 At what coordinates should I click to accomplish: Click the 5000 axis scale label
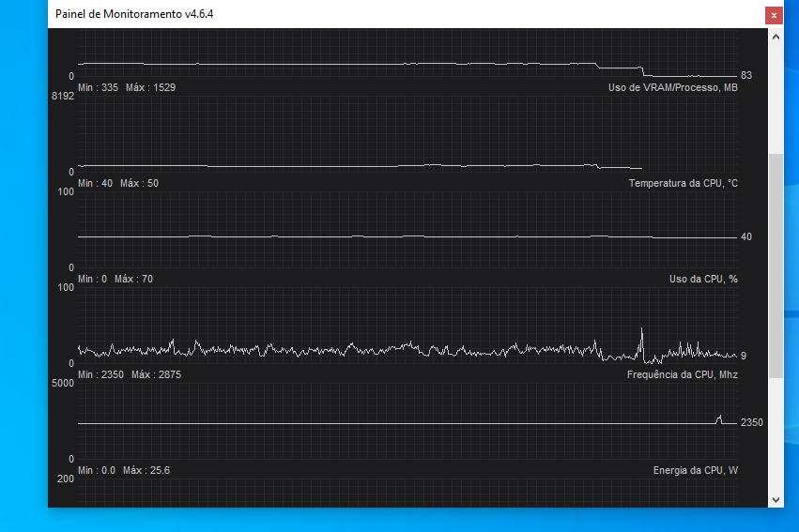[63, 384]
